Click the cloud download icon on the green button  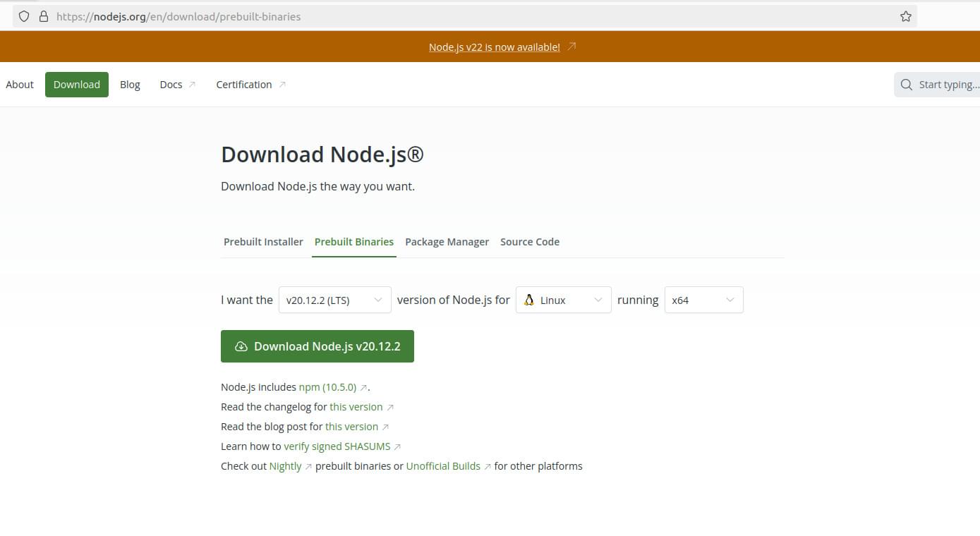241,346
